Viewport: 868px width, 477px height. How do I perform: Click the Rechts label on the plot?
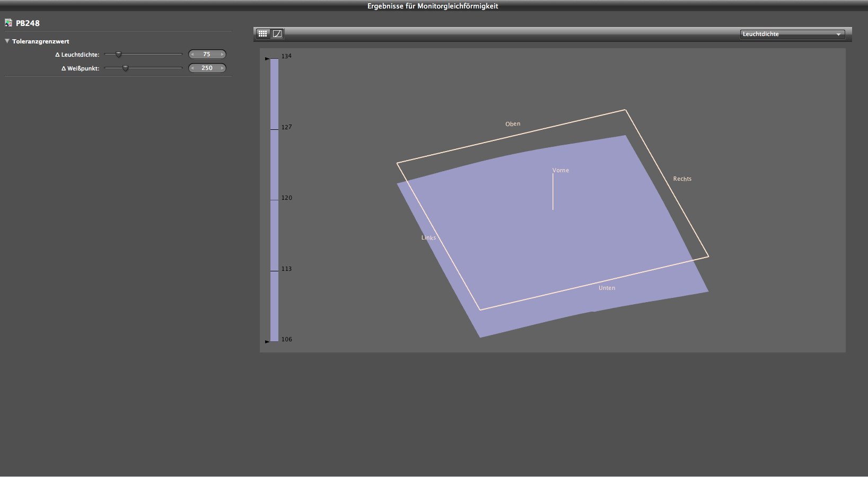(x=682, y=179)
